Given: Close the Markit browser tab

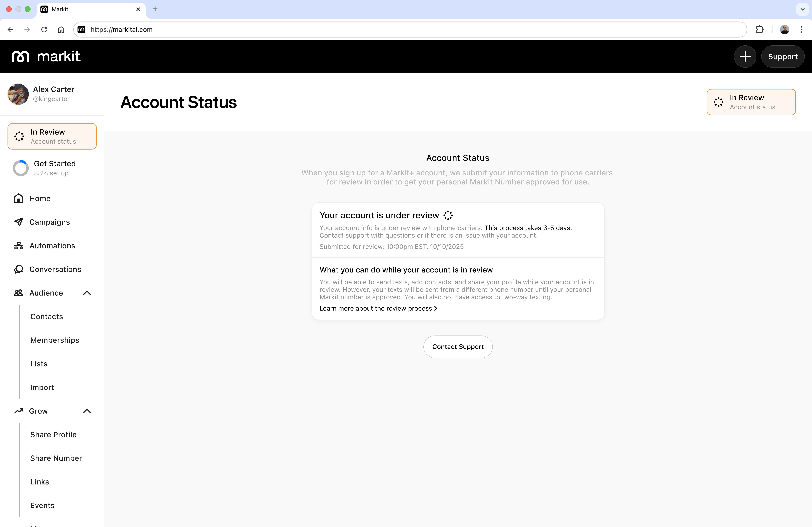Looking at the screenshot, I should click(x=138, y=9).
